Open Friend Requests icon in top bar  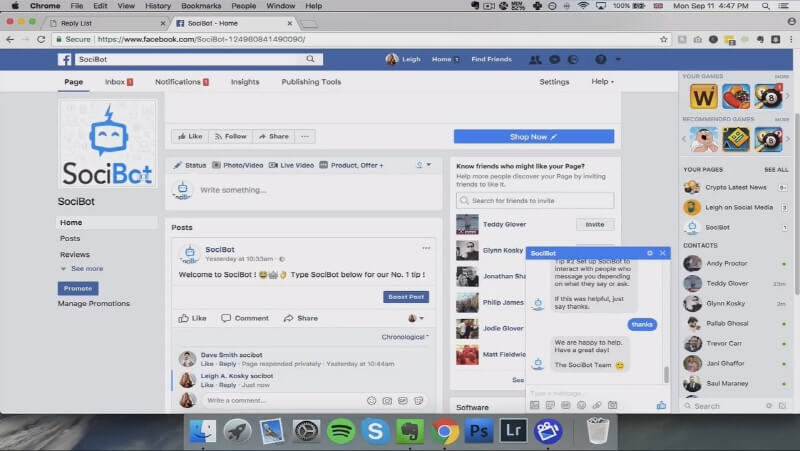point(535,60)
